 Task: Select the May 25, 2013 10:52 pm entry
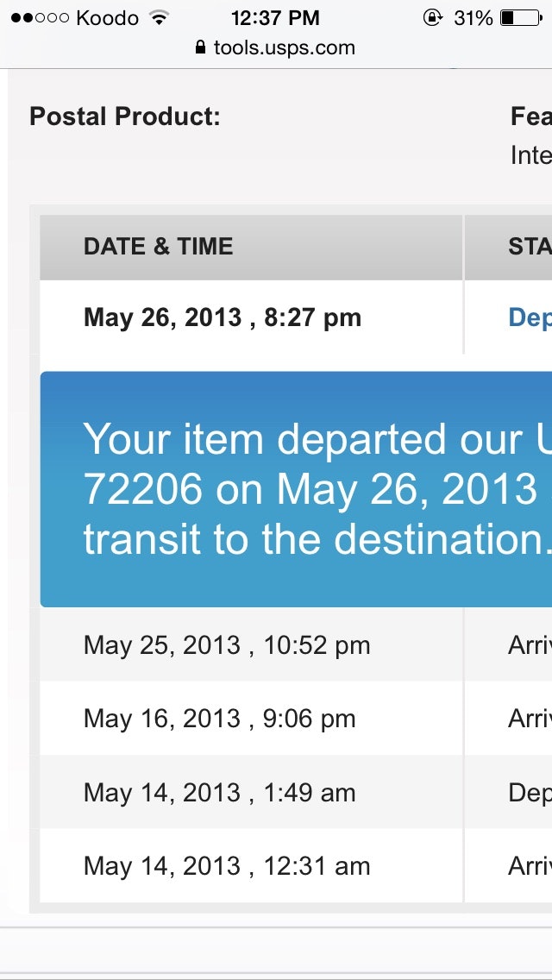point(227,645)
